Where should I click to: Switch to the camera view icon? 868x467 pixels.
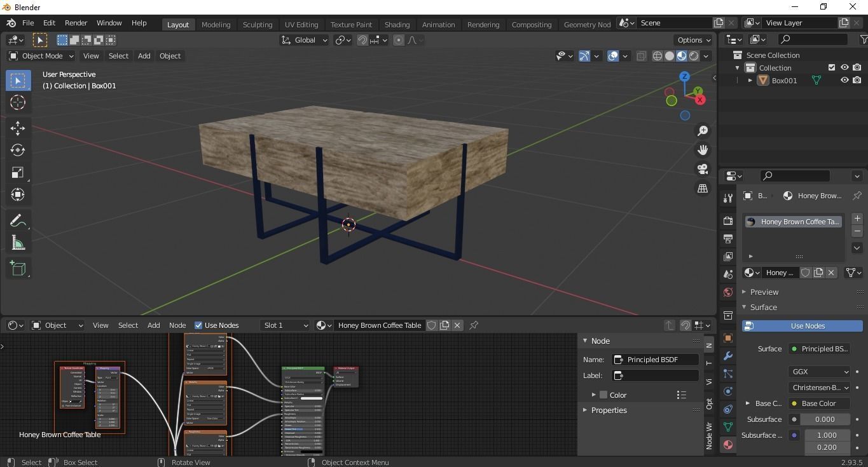[x=703, y=169]
